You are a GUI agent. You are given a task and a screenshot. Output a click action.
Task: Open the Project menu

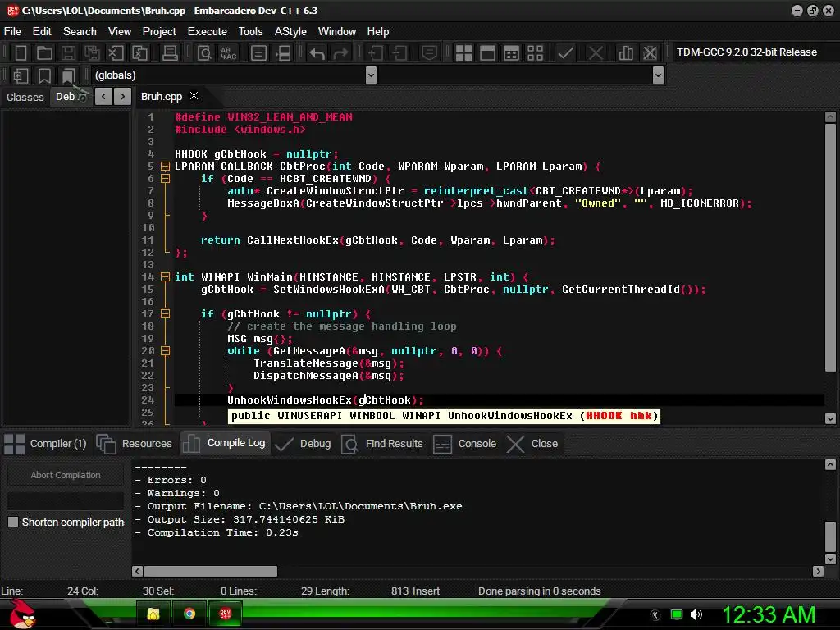(159, 32)
